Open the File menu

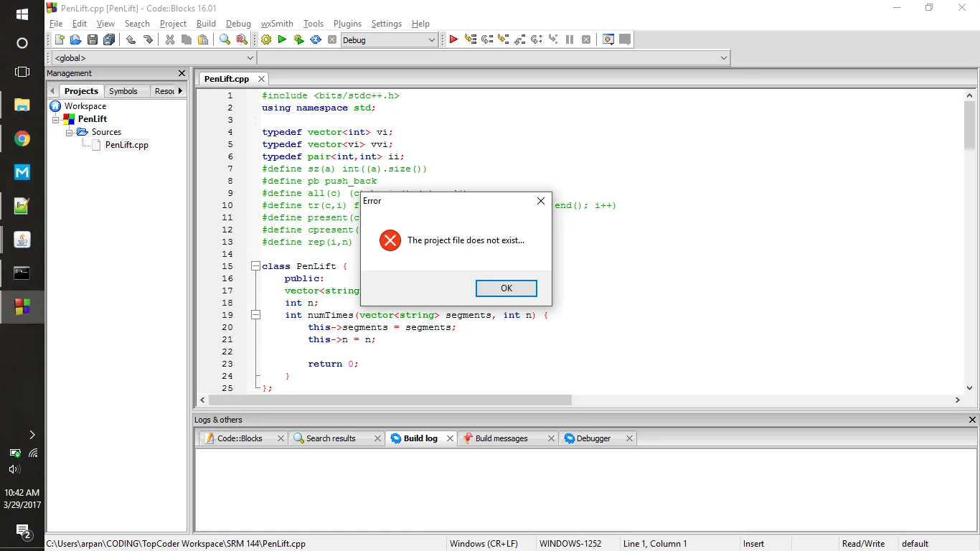56,24
